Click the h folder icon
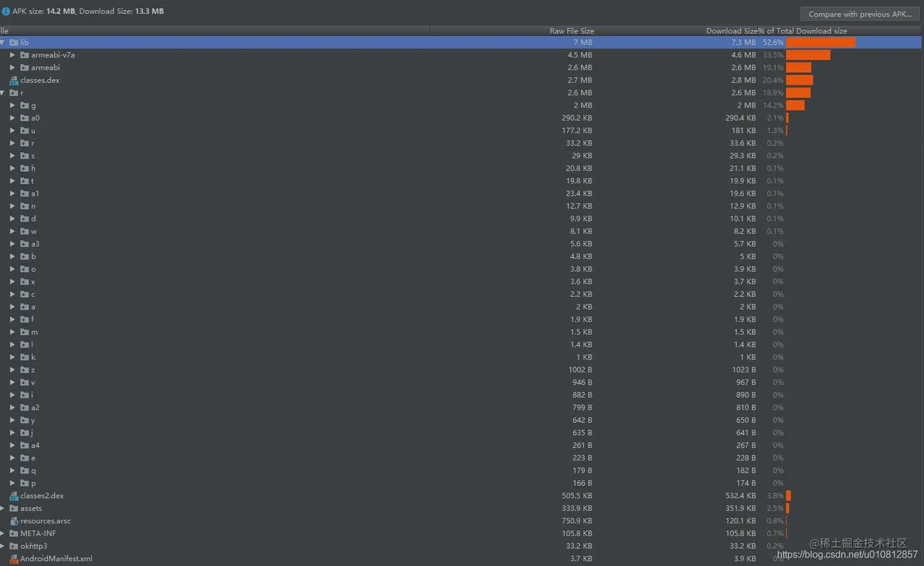Image resolution: width=924 pixels, height=566 pixels. (24, 168)
